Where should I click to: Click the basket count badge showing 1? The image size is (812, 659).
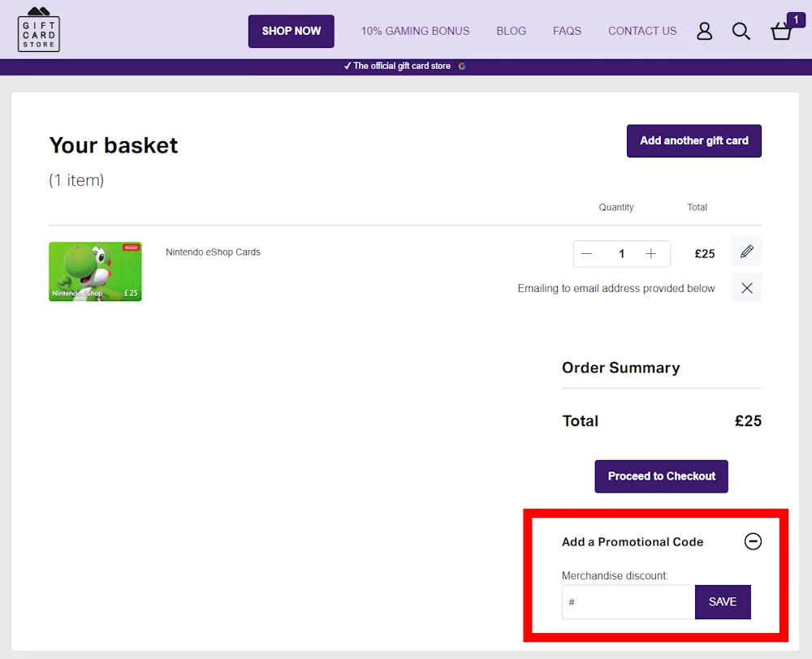[x=796, y=19]
